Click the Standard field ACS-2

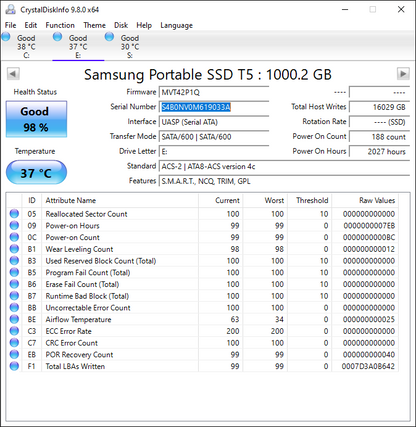pyautogui.click(x=284, y=166)
